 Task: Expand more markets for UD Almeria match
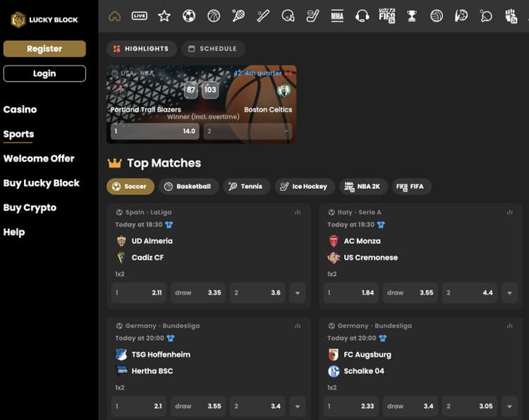point(298,292)
